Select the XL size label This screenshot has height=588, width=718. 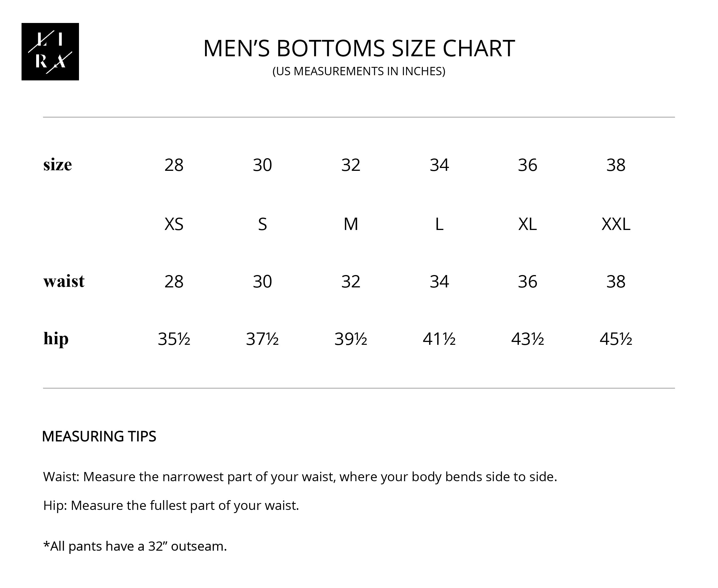pos(527,224)
